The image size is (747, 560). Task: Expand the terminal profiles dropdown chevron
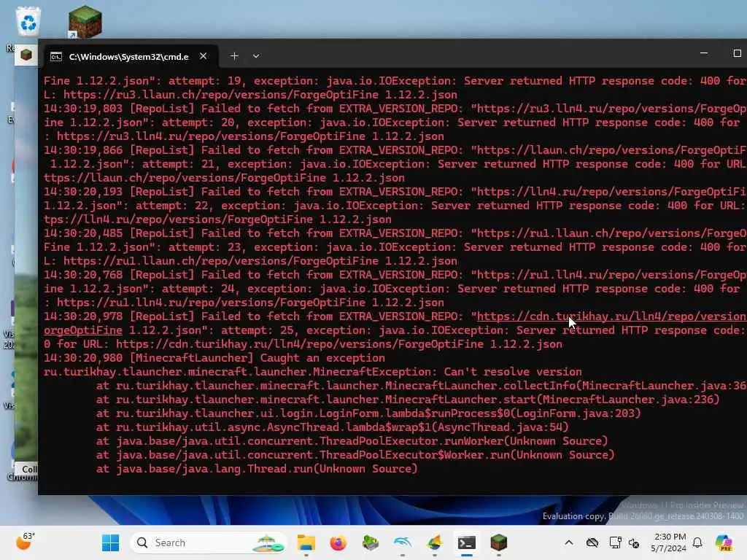[256, 56]
